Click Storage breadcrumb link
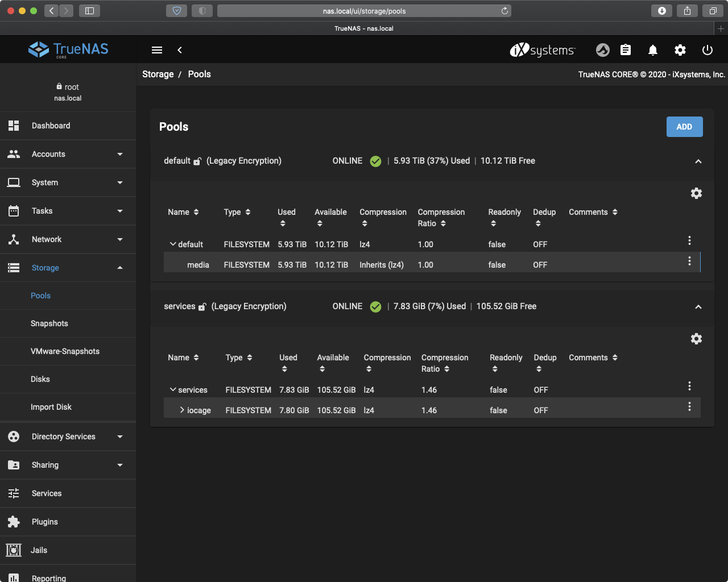This screenshot has width=728, height=582. point(158,74)
